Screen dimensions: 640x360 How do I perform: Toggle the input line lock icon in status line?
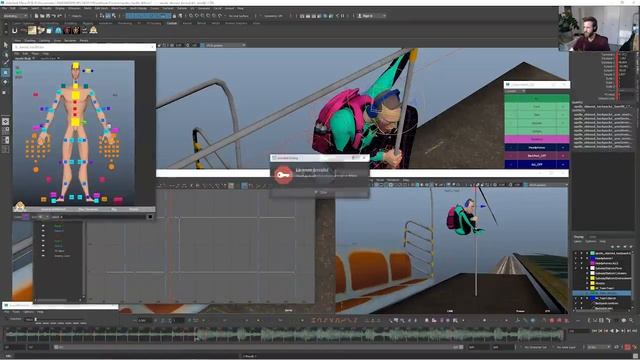pyautogui.click(x=175, y=16)
